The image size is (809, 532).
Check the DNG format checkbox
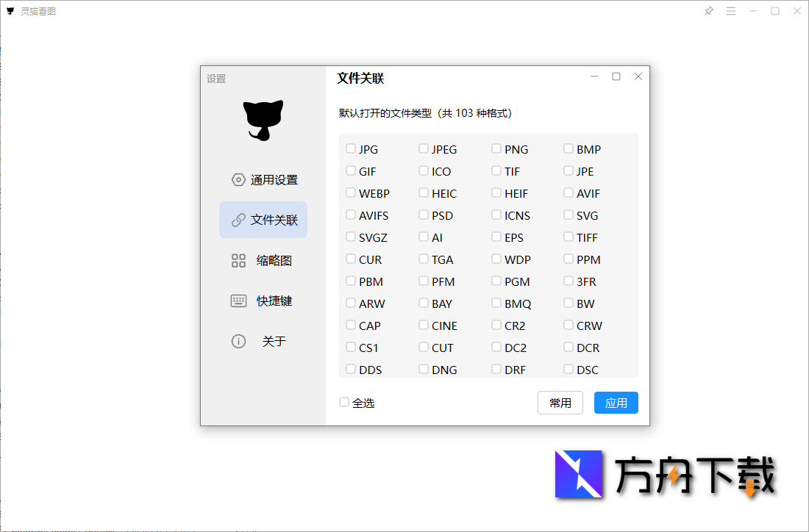point(424,369)
